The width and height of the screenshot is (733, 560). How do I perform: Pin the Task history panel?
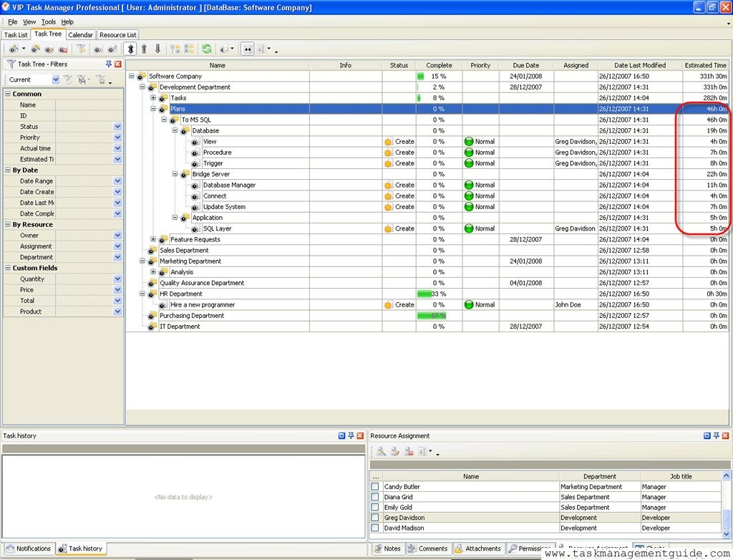[x=351, y=435]
